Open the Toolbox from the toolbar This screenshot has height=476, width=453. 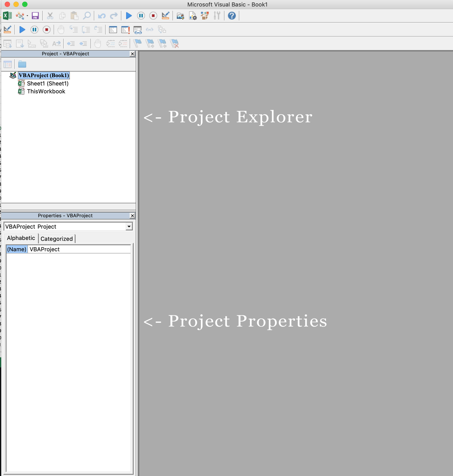click(x=217, y=16)
